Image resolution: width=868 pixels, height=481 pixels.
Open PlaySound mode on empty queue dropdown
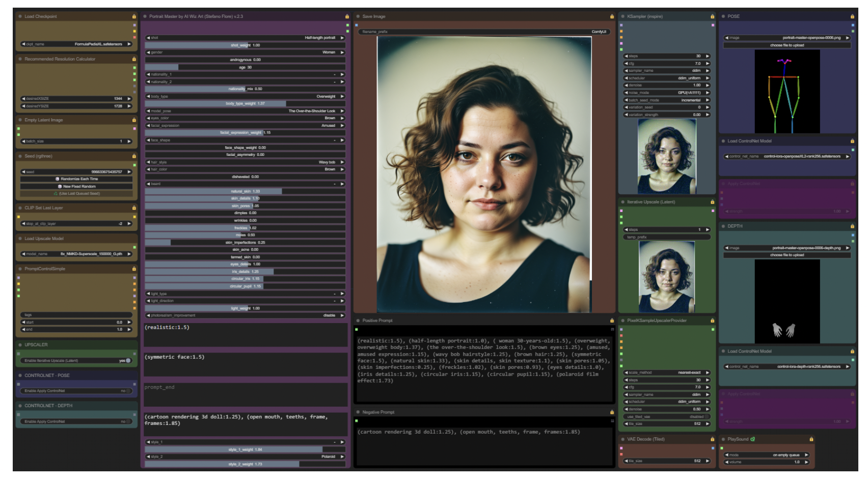pyautogui.click(x=767, y=455)
